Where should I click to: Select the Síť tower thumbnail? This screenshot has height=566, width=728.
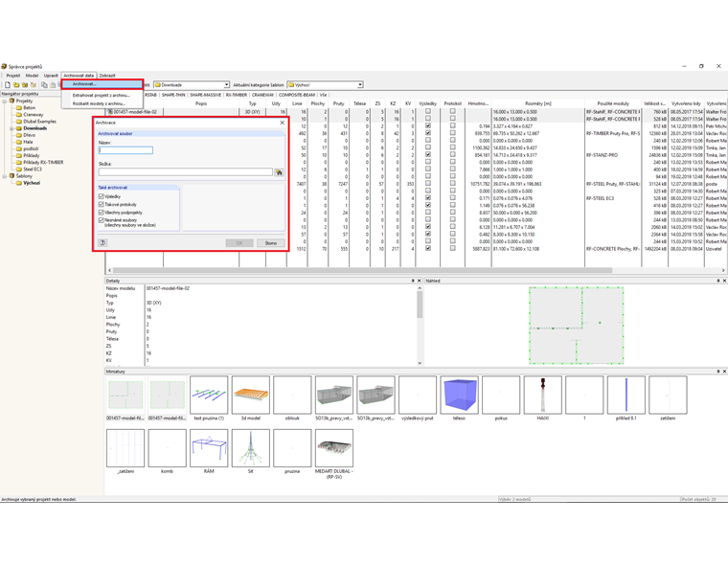point(251,448)
